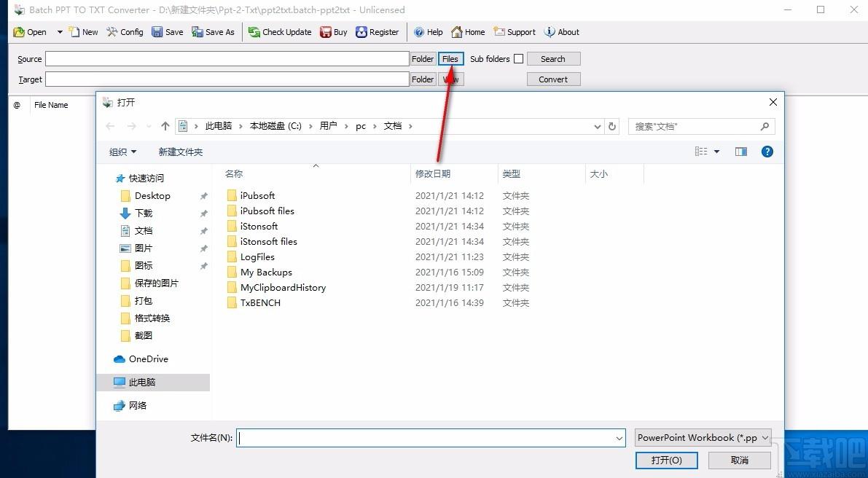The width and height of the screenshot is (868, 478).
Task: Expand the Open dropdown arrow
Action: tap(60, 32)
